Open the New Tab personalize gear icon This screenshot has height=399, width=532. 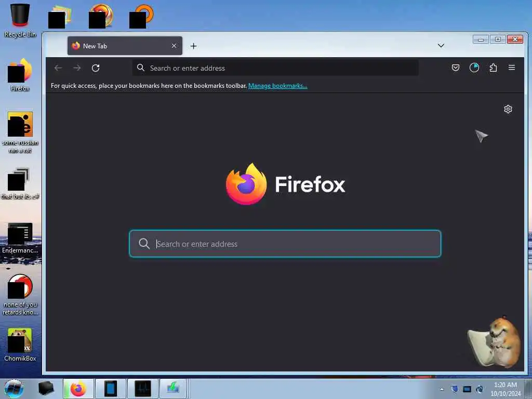(508, 109)
